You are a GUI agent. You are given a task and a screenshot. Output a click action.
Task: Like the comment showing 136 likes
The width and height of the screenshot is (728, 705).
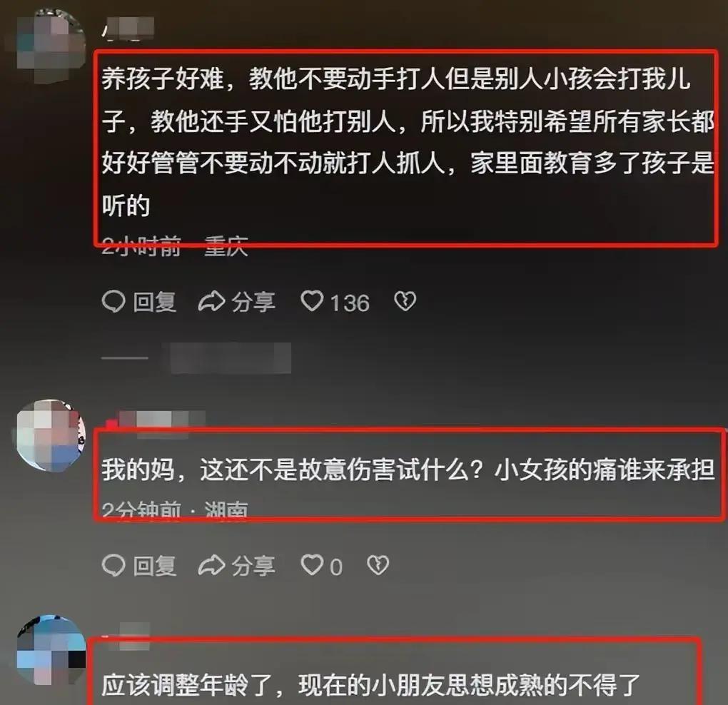[335, 302]
